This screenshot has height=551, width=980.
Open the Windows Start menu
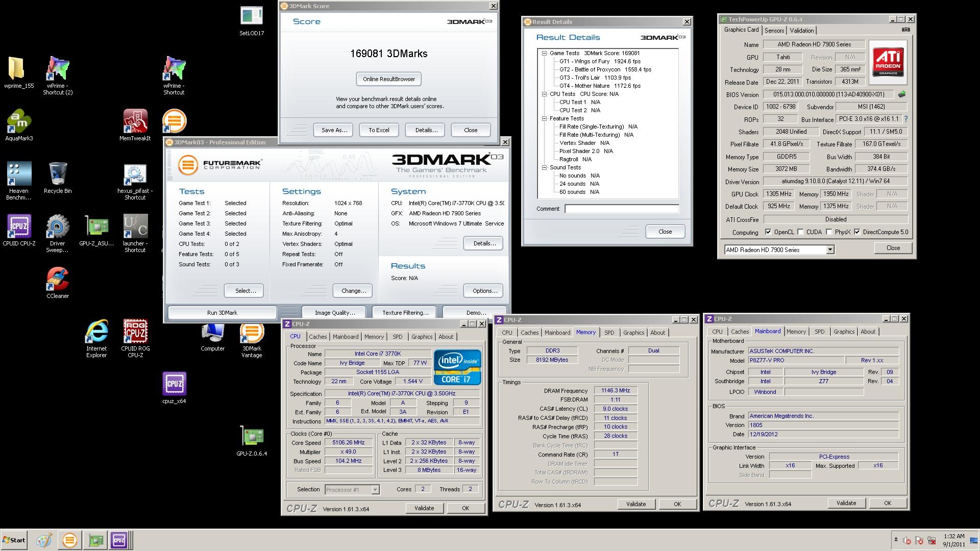(x=14, y=540)
